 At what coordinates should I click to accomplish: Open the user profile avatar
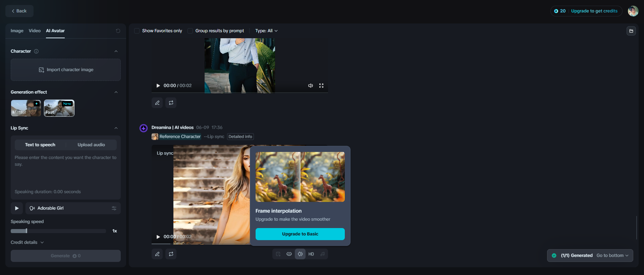[633, 11]
